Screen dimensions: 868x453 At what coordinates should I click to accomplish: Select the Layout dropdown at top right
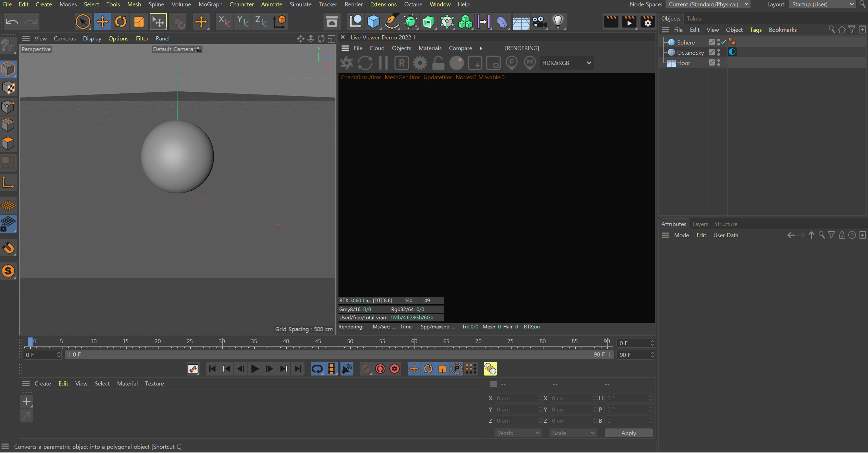[x=821, y=5]
